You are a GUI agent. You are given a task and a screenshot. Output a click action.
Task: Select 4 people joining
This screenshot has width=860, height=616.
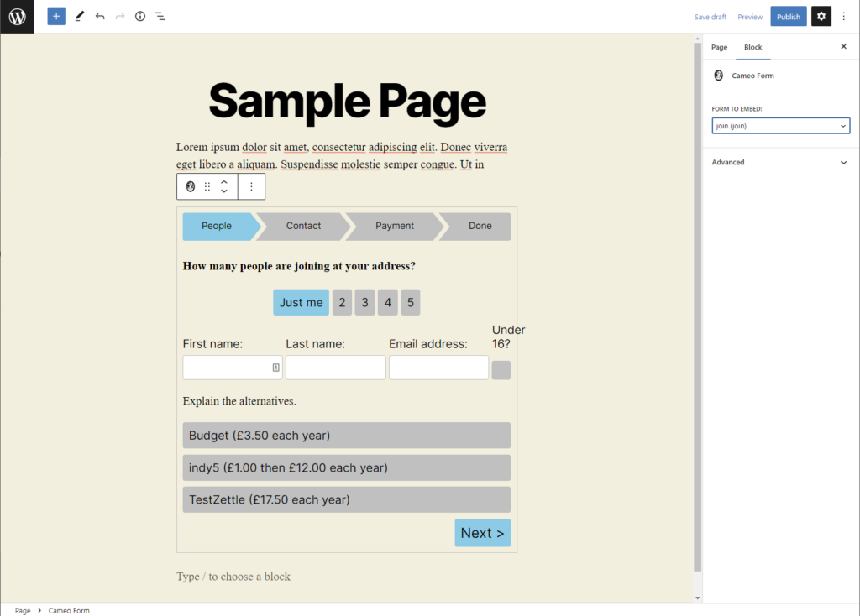point(388,302)
